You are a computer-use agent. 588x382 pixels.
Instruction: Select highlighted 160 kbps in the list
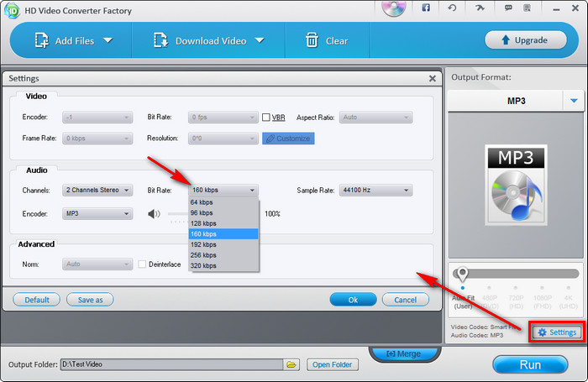(x=223, y=234)
